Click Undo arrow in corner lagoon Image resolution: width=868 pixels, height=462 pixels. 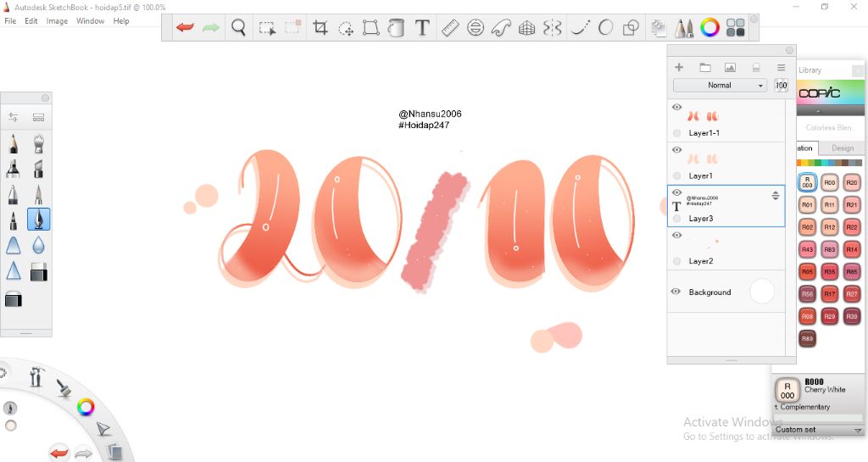coord(58,454)
